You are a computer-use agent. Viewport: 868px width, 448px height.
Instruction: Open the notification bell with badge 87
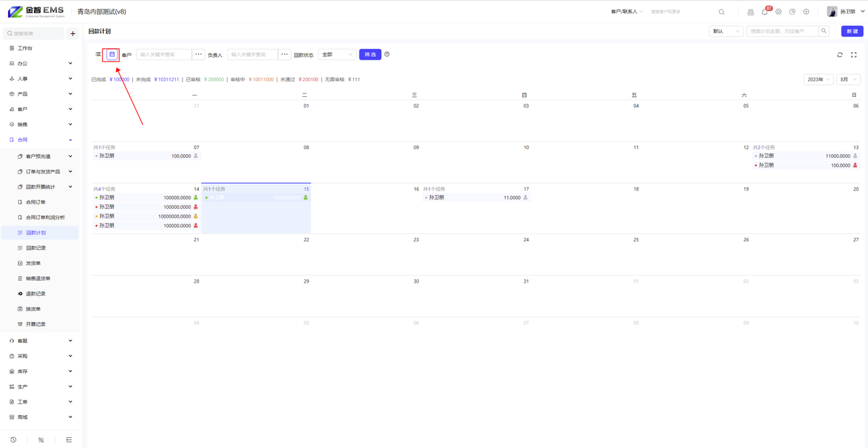point(765,12)
